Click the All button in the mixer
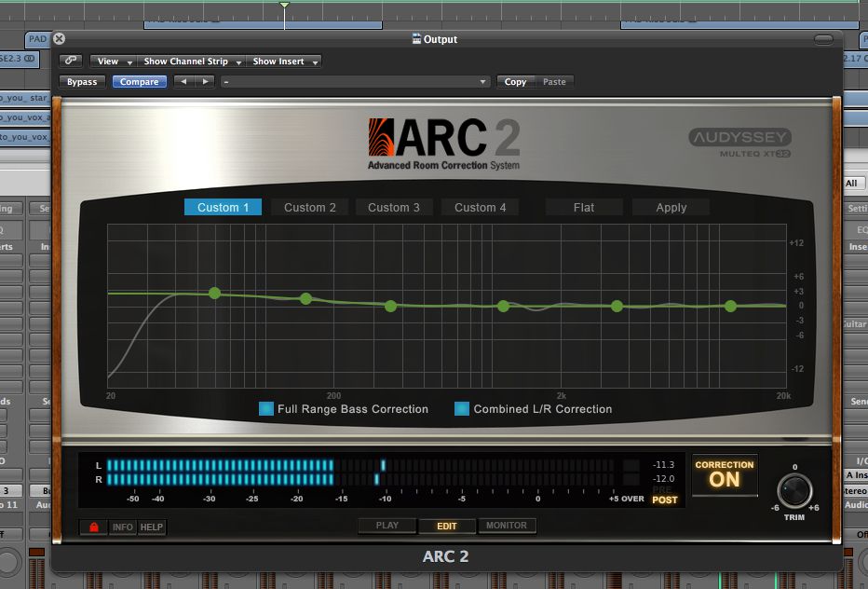Image resolution: width=868 pixels, height=589 pixels. [852, 184]
